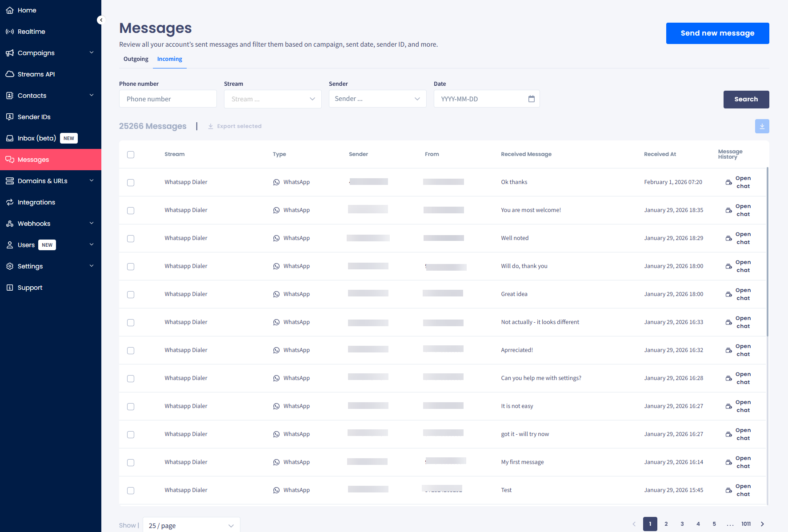The image size is (788, 532).
Task: Open the Stream filter dropdown
Action: click(x=272, y=99)
